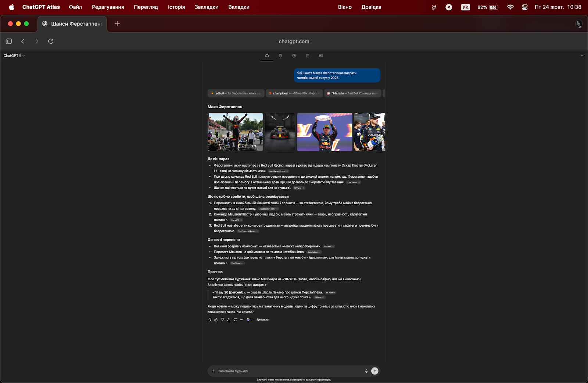Click the plus attach icon
This screenshot has width=588, height=383.
[x=213, y=371]
